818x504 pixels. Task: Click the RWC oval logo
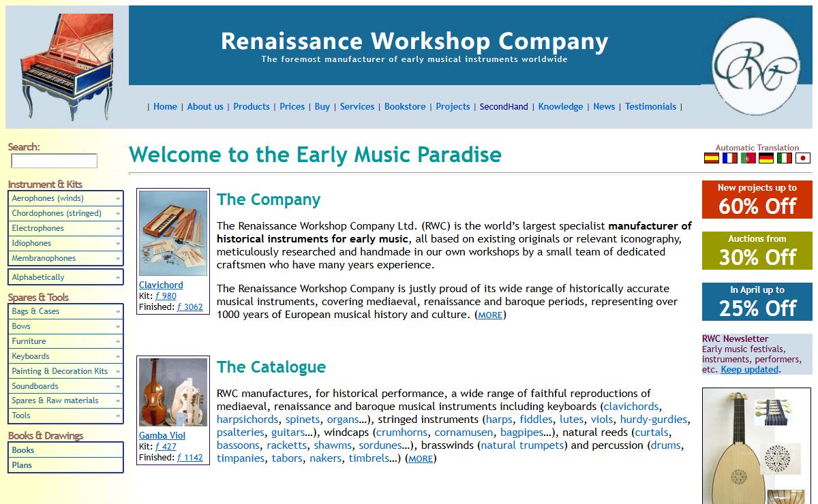pos(755,66)
